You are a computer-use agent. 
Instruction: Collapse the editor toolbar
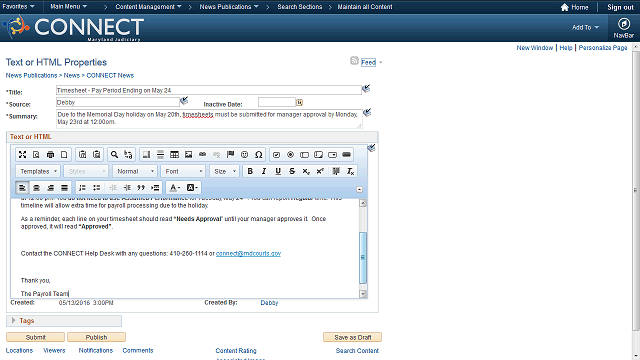(x=359, y=189)
